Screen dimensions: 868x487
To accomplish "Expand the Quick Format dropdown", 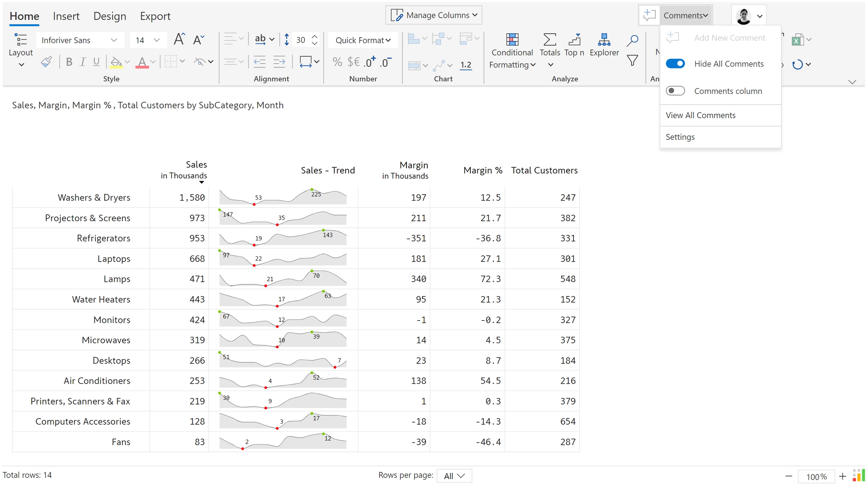I will (x=363, y=40).
